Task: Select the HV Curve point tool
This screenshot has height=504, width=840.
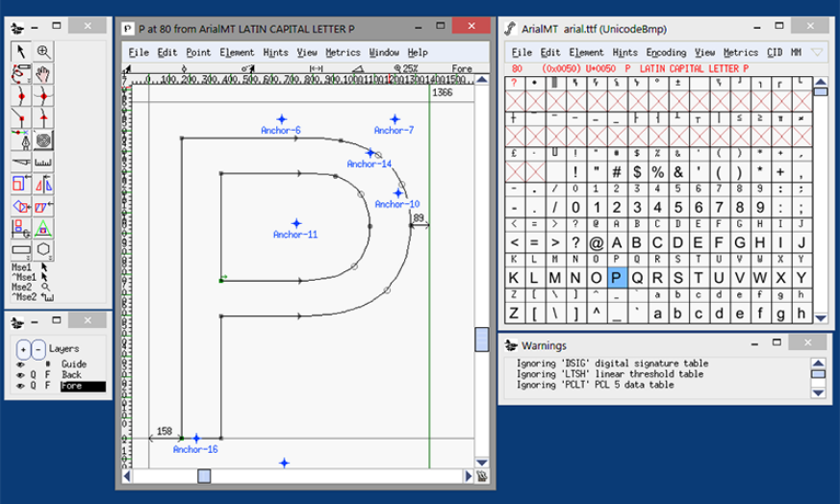Action: 43,96
